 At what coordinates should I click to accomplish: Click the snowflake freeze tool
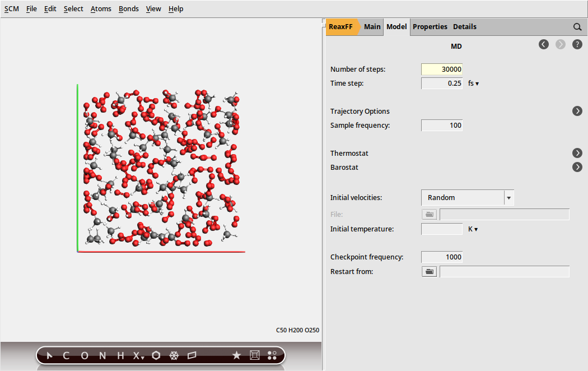click(x=174, y=355)
